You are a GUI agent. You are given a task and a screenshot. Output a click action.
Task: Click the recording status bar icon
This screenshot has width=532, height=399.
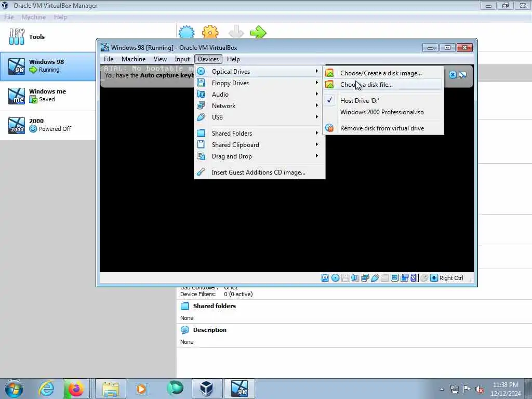404,278
